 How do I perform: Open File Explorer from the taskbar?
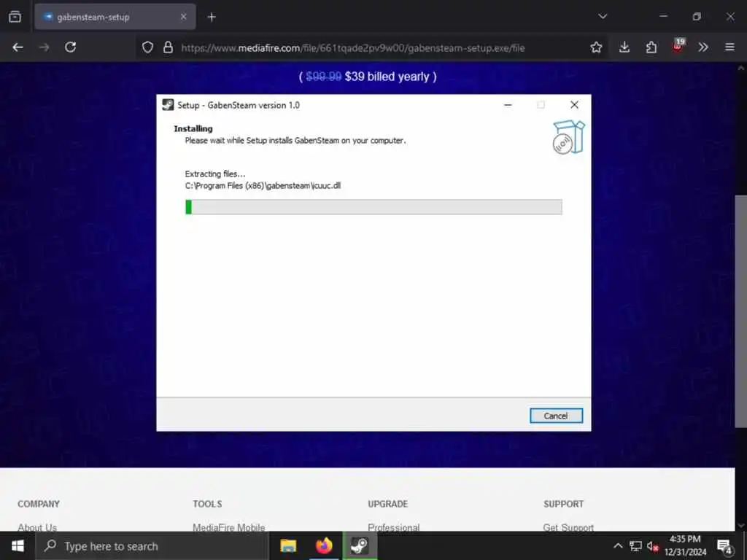pyautogui.click(x=288, y=545)
